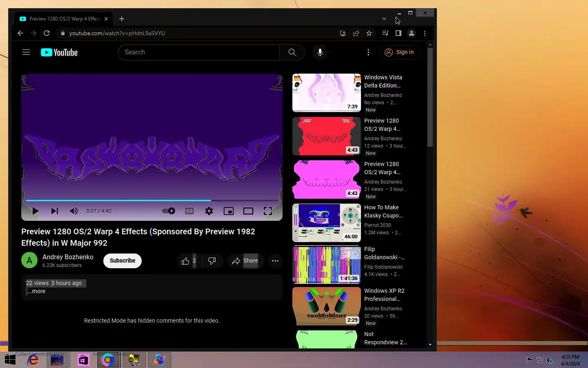The height and width of the screenshot is (368, 588).
Task: Start voice search with microphone
Action: (320, 52)
